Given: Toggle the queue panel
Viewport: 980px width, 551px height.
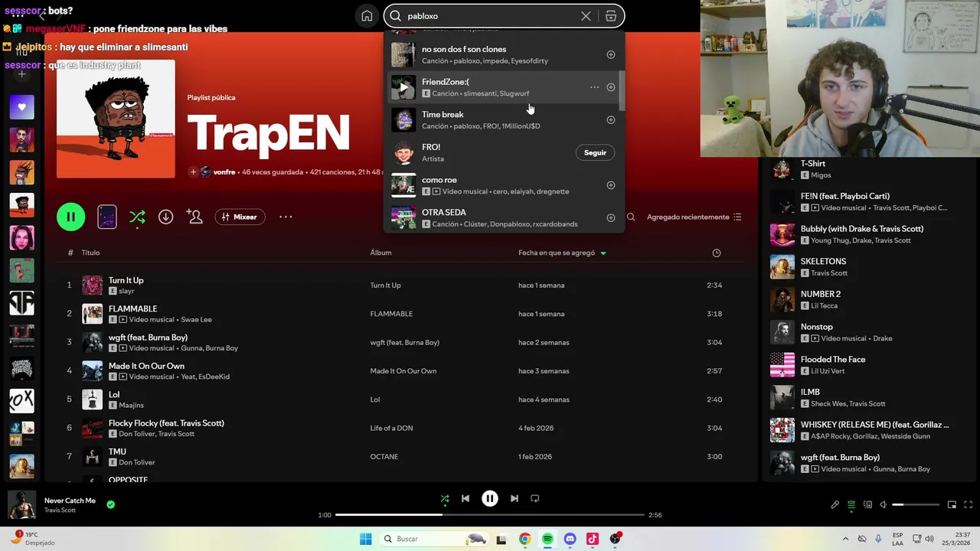Looking at the screenshot, I should [x=851, y=505].
